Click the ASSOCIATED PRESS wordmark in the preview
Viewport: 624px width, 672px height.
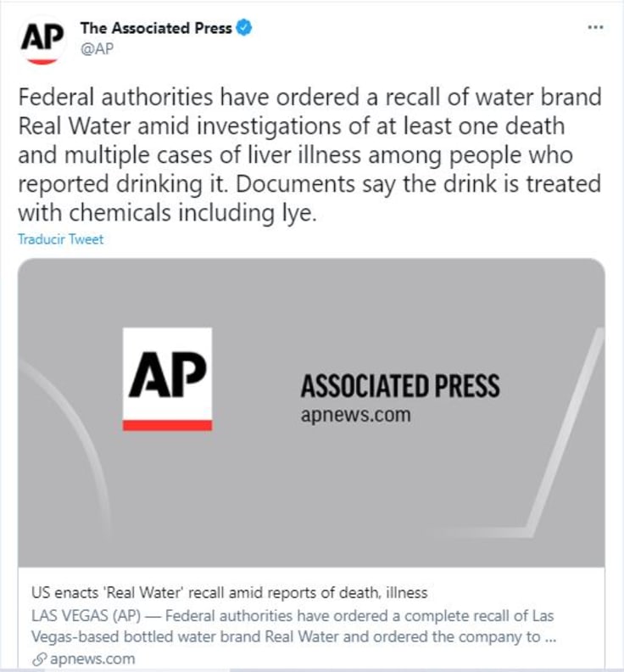399,387
